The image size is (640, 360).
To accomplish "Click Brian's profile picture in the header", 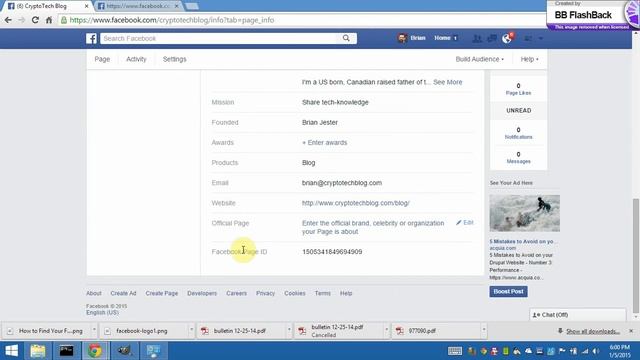I will coord(402,38).
